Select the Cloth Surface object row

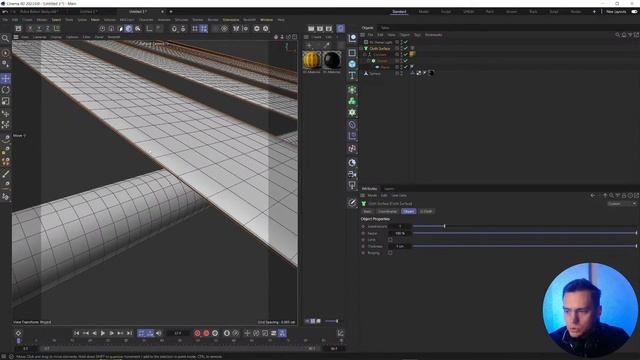point(380,49)
